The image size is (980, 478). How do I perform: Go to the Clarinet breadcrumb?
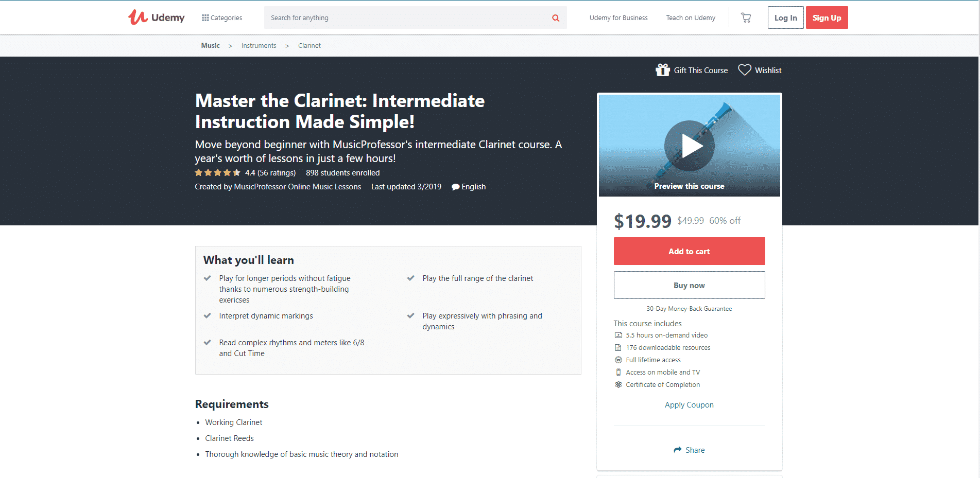click(309, 45)
